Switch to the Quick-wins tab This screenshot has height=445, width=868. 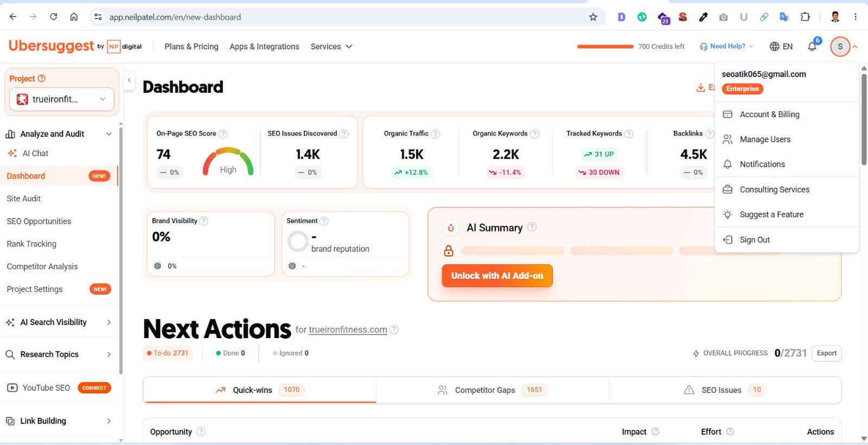click(260, 390)
